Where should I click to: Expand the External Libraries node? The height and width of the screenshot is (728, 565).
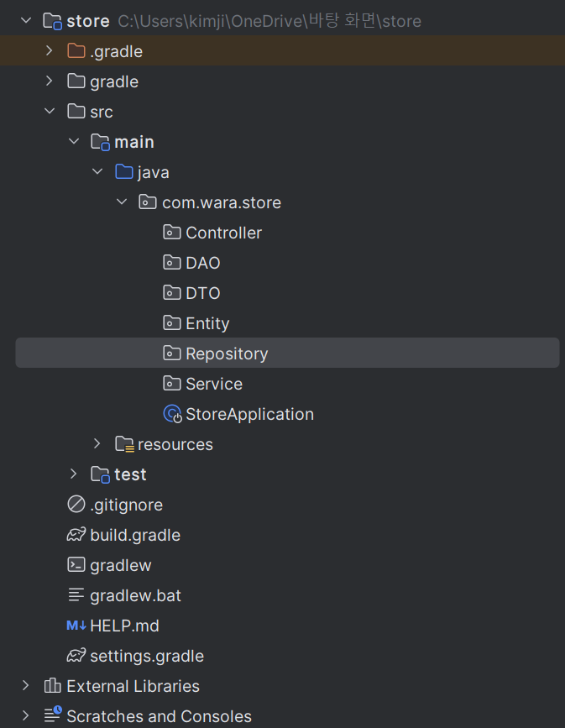[25, 686]
